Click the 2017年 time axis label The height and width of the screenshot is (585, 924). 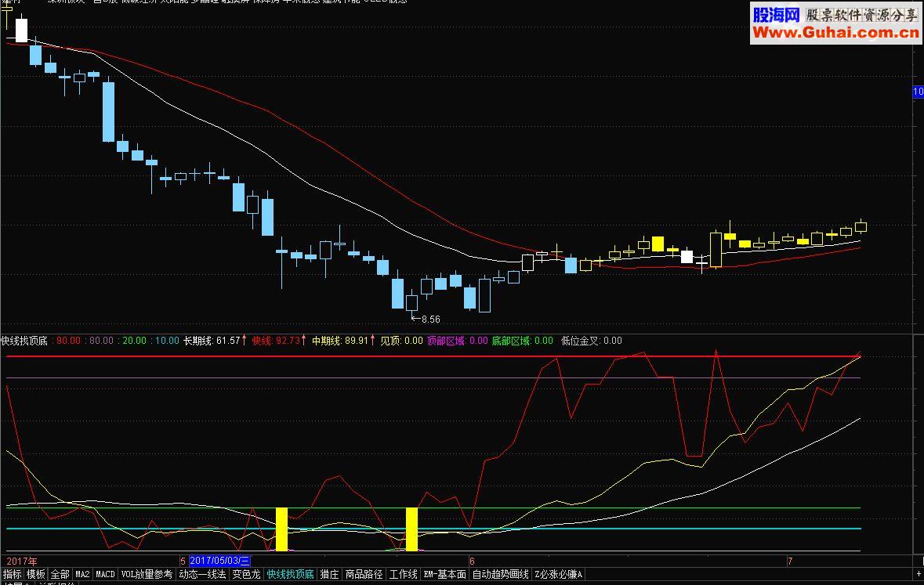pos(22,561)
